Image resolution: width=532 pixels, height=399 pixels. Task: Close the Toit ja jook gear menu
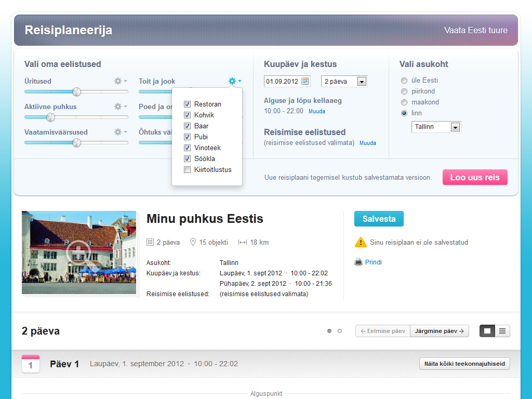(235, 81)
